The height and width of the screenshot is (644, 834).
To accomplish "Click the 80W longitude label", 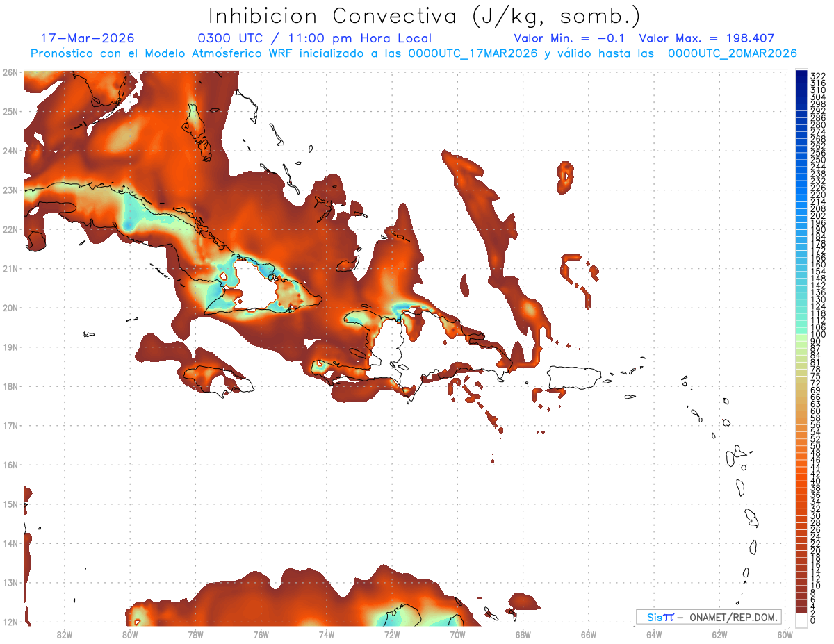I will 130,634.
